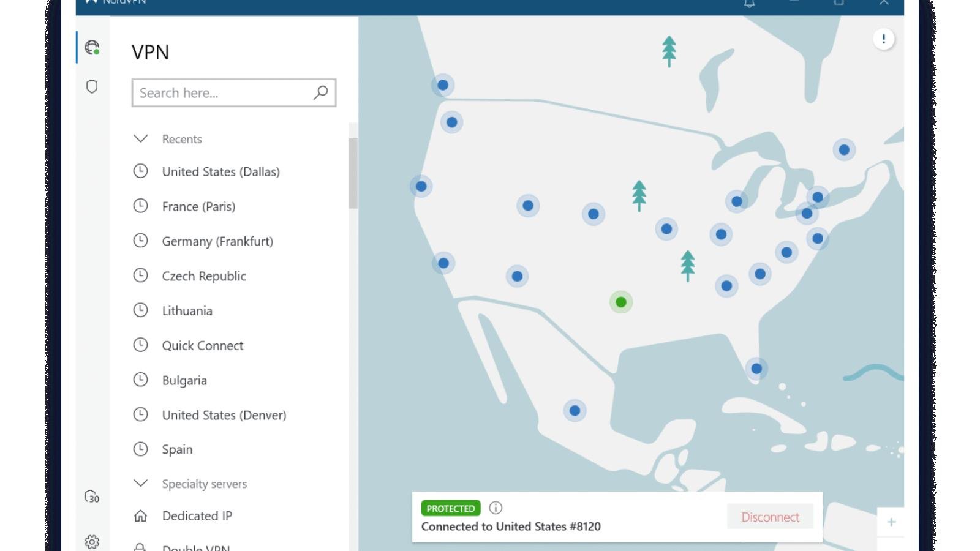Select the Florida server pin on map
Screen dimensions: 980x551
(756, 369)
